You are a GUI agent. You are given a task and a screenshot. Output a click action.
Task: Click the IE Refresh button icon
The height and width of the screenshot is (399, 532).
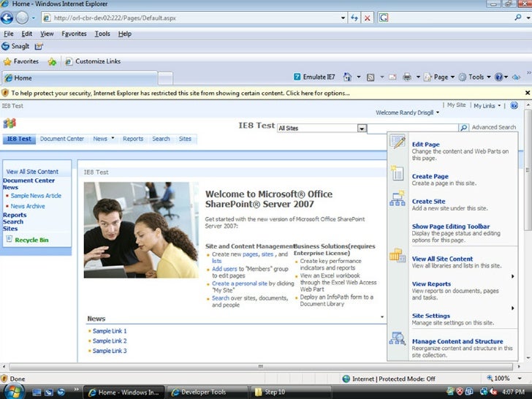click(x=354, y=18)
